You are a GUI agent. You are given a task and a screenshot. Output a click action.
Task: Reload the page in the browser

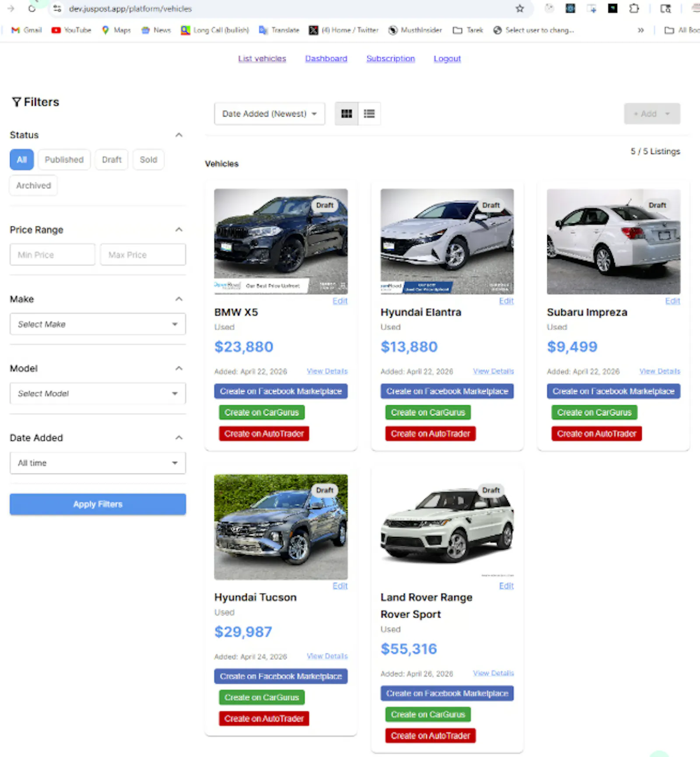click(31, 9)
